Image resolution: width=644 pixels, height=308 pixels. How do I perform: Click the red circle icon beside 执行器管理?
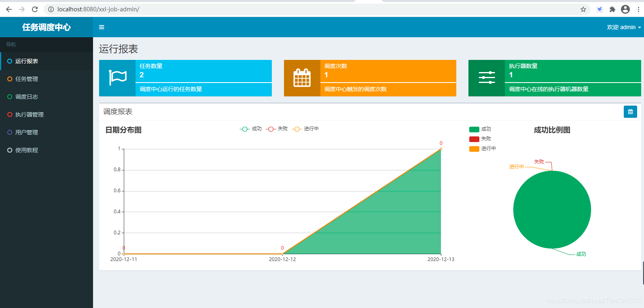pos(10,115)
